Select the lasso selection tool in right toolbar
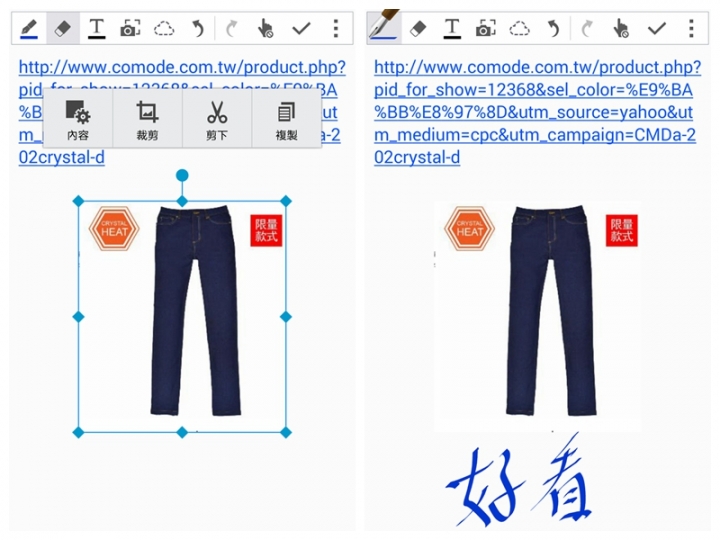720x540 pixels. [x=519, y=28]
